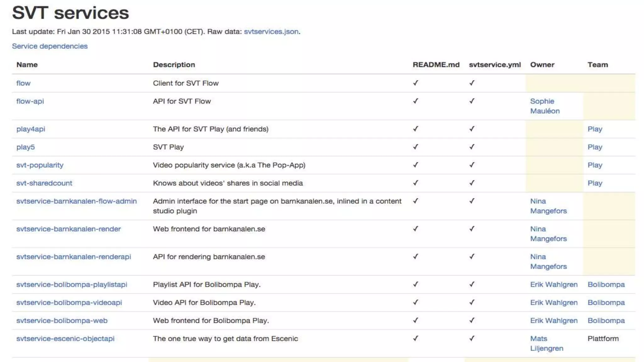644x362 pixels.
Task: Click the svtservice.yml checkmark for play5
Action: tap(472, 147)
